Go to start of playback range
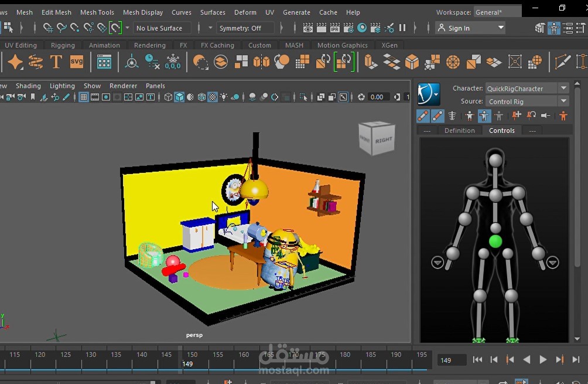The height and width of the screenshot is (384, 588). [477, 359]
